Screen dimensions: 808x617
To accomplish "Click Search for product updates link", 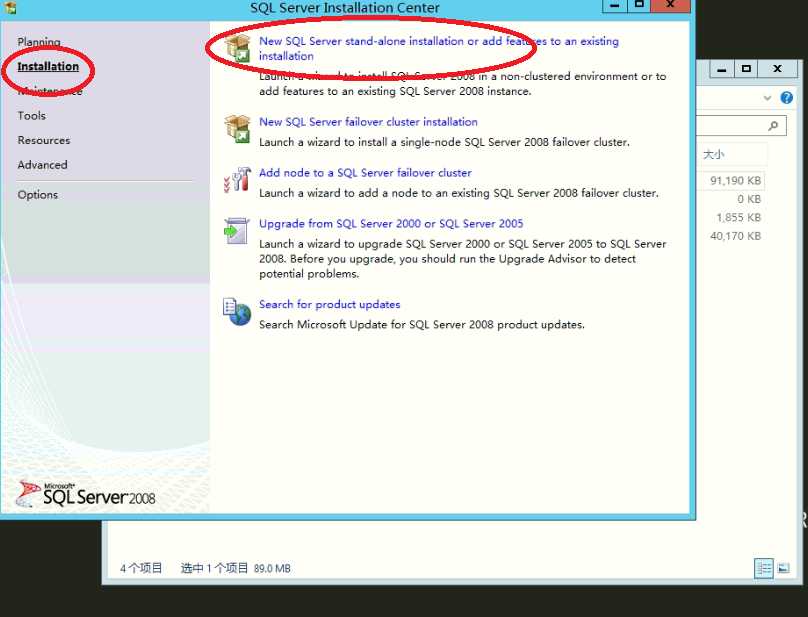I will 329,305.
